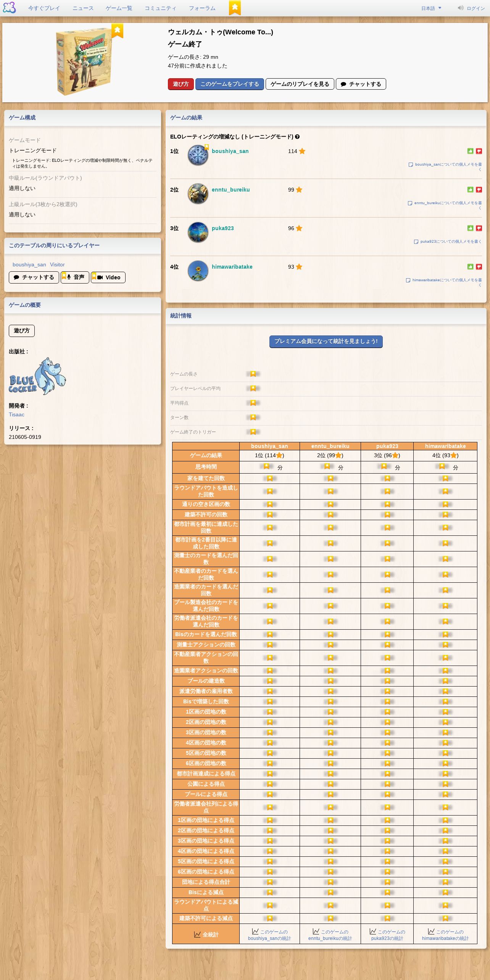
Task: Click boushiya_san's avatar image
Action: pyautogui.click(x=198, y=155)
